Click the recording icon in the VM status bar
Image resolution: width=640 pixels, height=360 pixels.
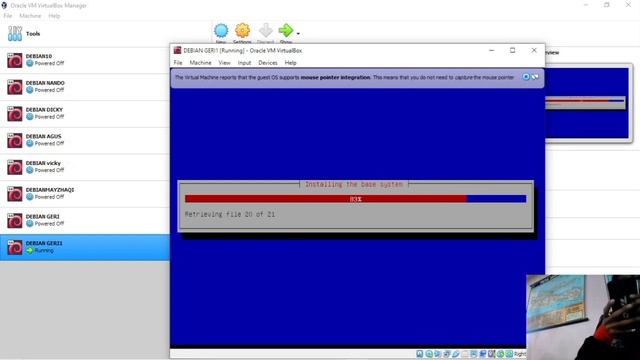click(x=483, y=354)
